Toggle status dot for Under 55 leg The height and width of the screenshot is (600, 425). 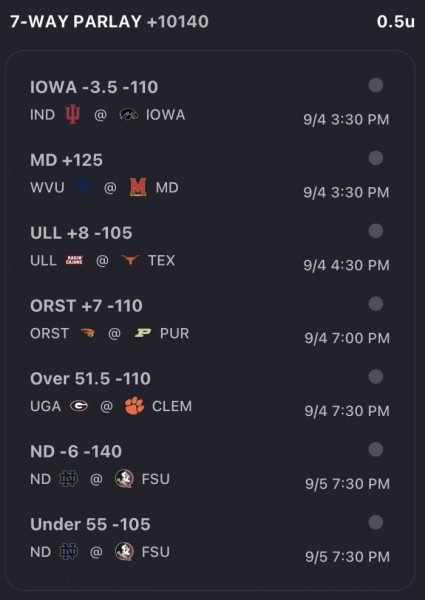tap(376, 522)
